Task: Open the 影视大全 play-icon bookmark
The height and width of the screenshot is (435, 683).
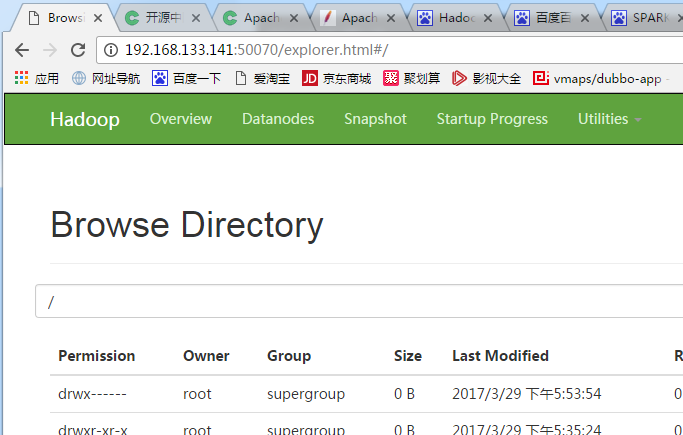Action: [486, 78]
